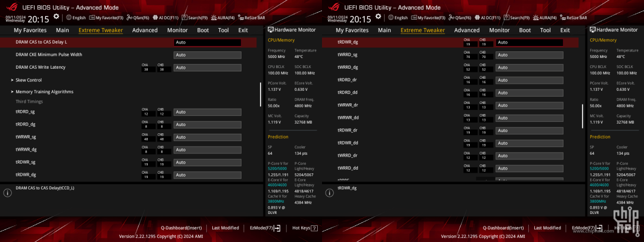Open Search(F9) in right BIOS screen

point(516,18)
